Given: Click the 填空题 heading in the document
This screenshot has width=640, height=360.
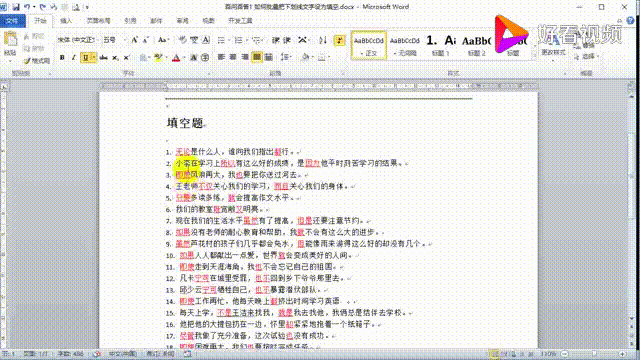Looking at the screenshot, I should pyautogui.click(x=185, y=123).
